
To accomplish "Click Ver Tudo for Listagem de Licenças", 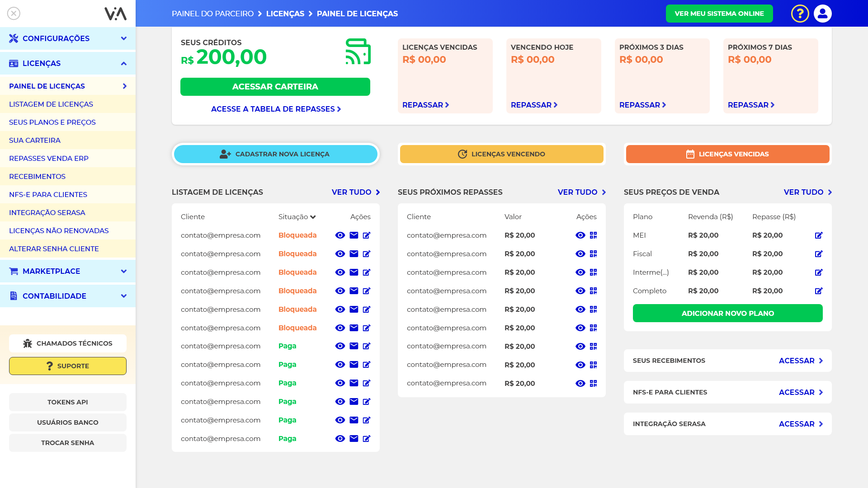I will [x=356, y=192].
